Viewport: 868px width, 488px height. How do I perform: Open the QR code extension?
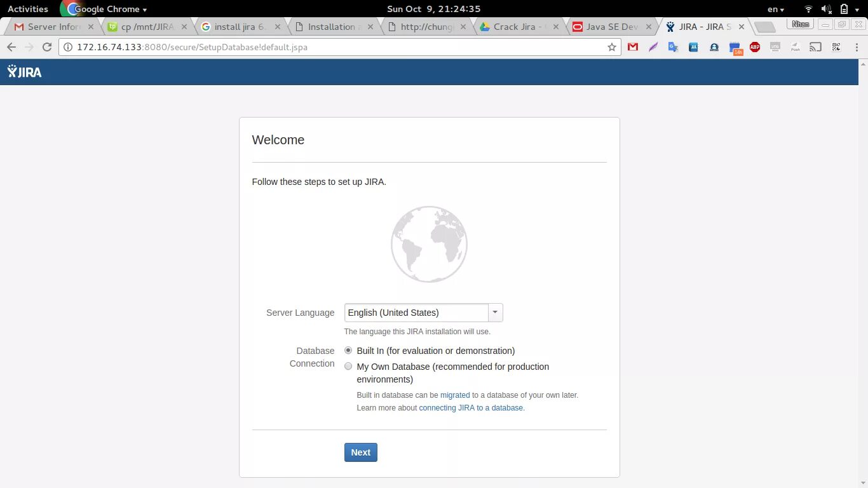coord(836,47)
